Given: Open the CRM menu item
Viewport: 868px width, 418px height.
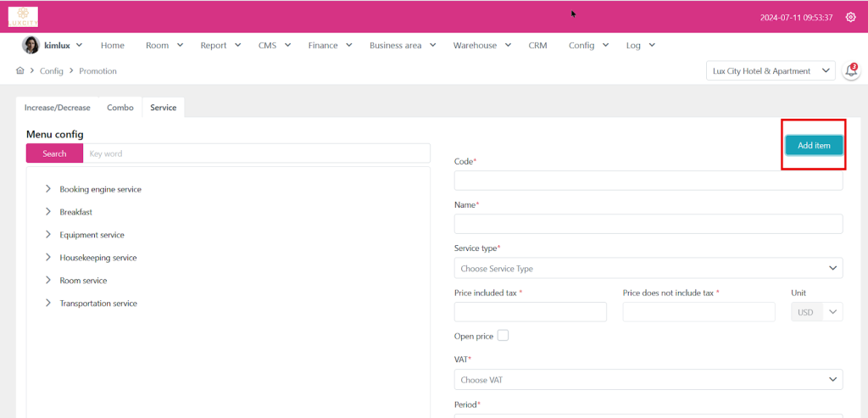Looking at the screenshot, I should coord(537,46).
